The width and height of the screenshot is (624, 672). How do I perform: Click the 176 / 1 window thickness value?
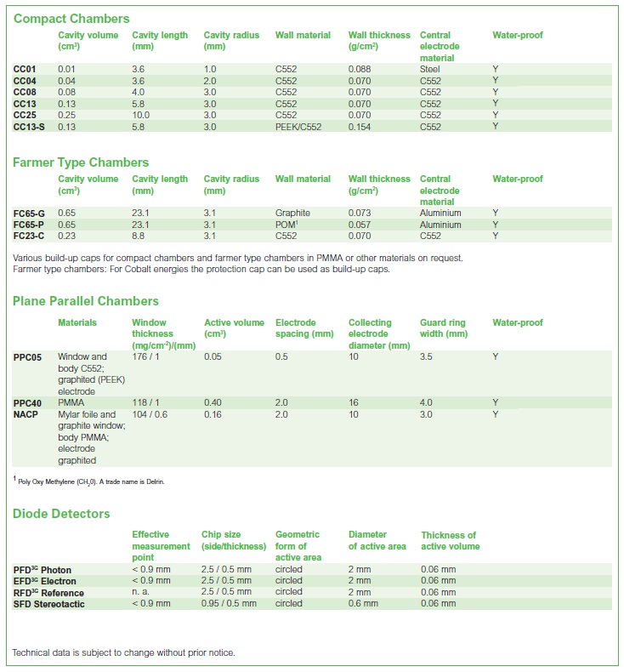pos(145,356)
